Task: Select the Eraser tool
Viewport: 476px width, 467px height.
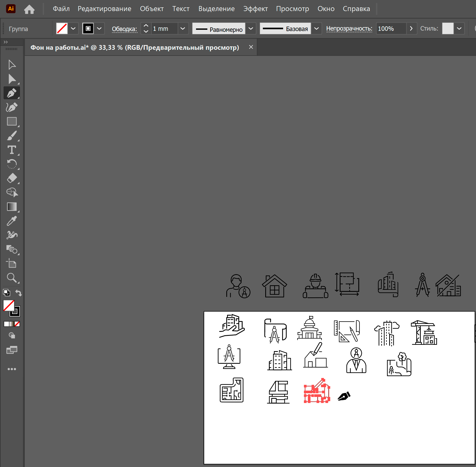Action: [x=12, y=178]
